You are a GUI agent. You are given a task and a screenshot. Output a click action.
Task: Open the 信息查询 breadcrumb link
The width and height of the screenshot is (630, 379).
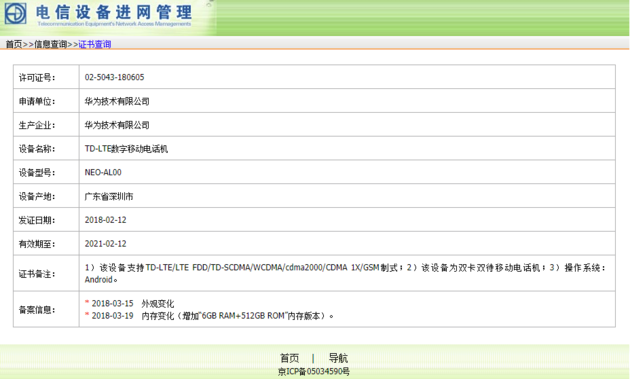point(50,44)
